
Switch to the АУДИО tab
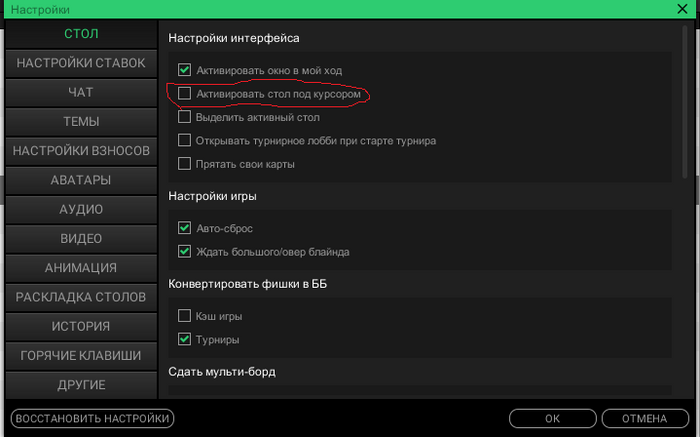[81, 209]
